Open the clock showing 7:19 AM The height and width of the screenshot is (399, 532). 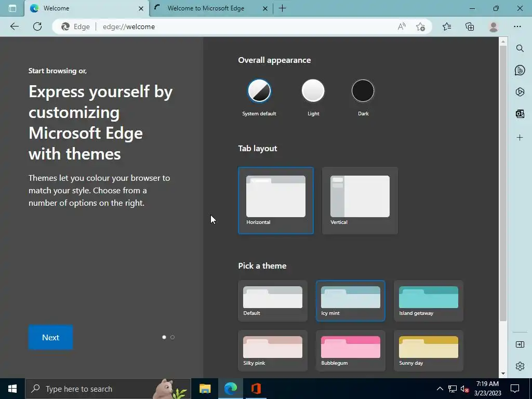click(x=487, y=389)
